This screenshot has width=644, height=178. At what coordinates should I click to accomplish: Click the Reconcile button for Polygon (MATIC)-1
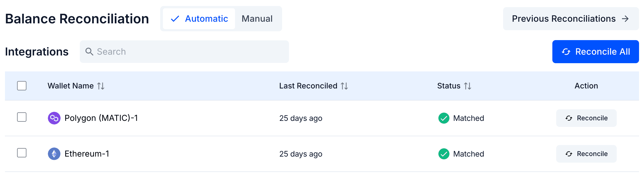coord(586,118)
